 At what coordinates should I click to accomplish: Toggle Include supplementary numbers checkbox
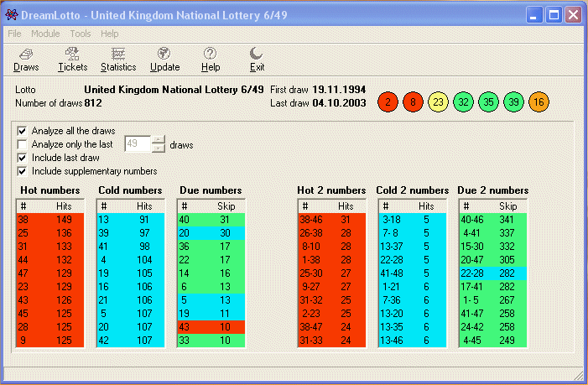click(x=22, y=171)
